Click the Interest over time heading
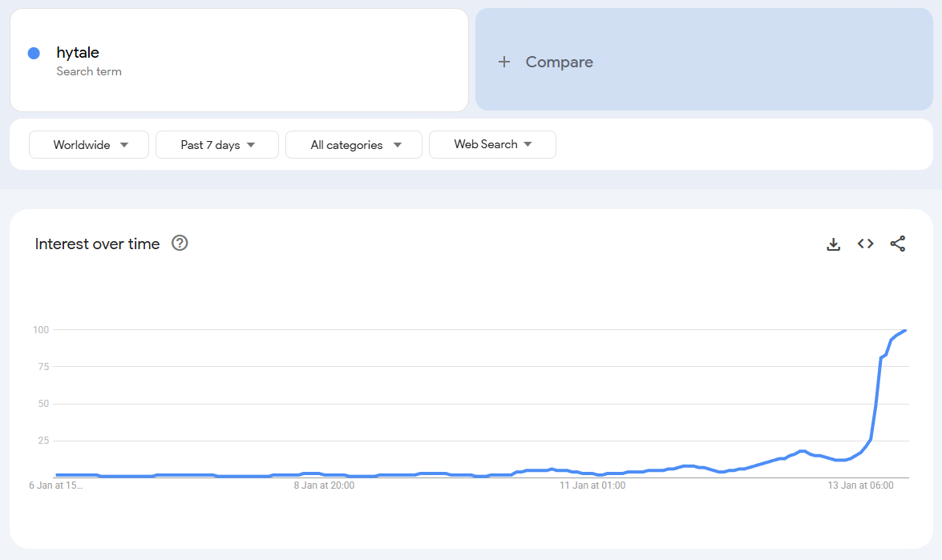 [x=97, y=244]
